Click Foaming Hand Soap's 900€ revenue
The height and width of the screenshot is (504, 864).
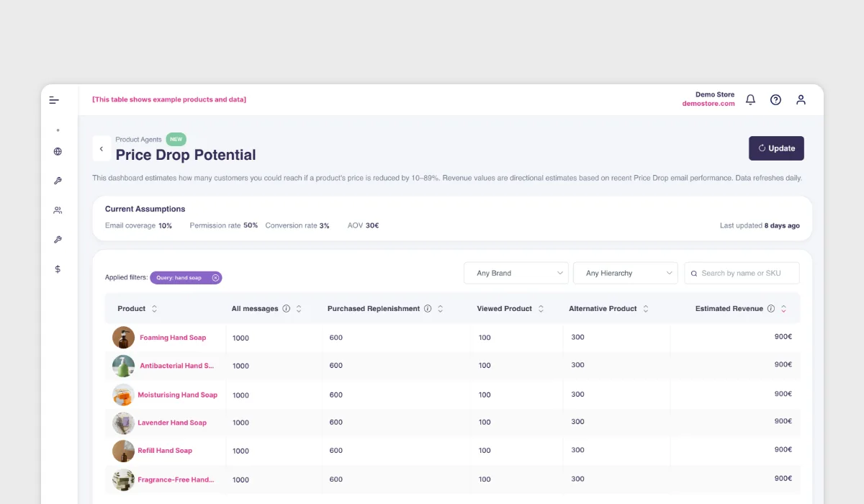coord(783,337)
